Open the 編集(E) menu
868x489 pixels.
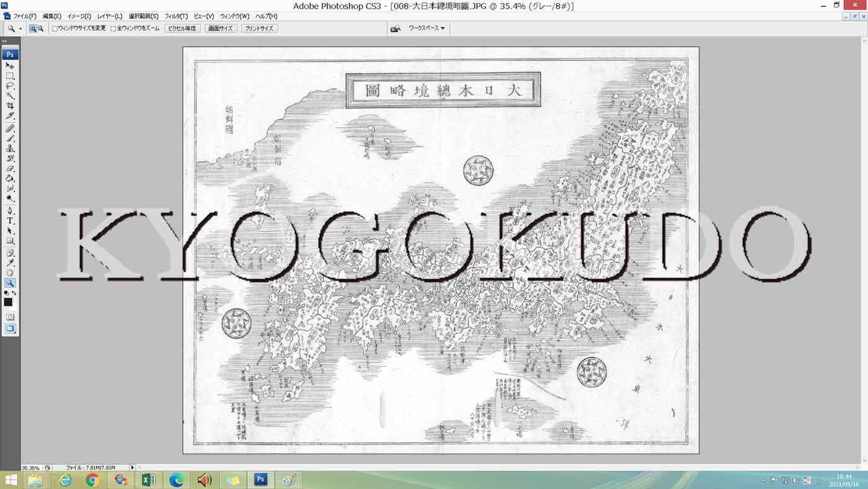52,16
